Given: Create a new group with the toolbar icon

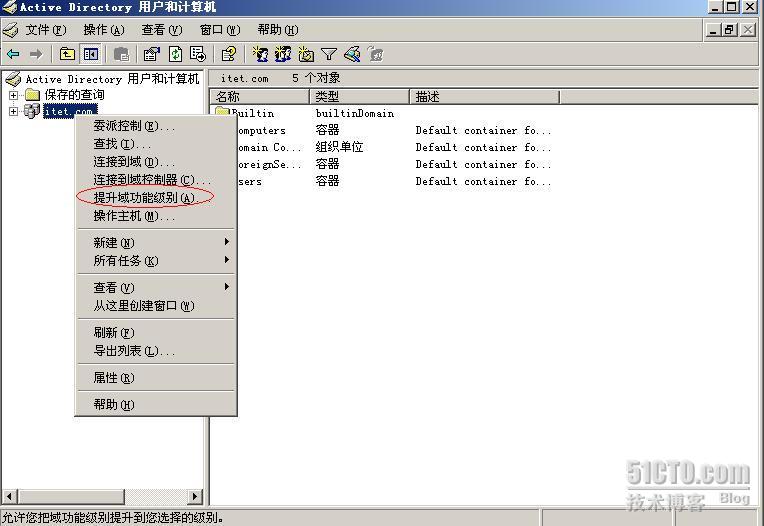Looking at the screenshot, I should [283, 54].
